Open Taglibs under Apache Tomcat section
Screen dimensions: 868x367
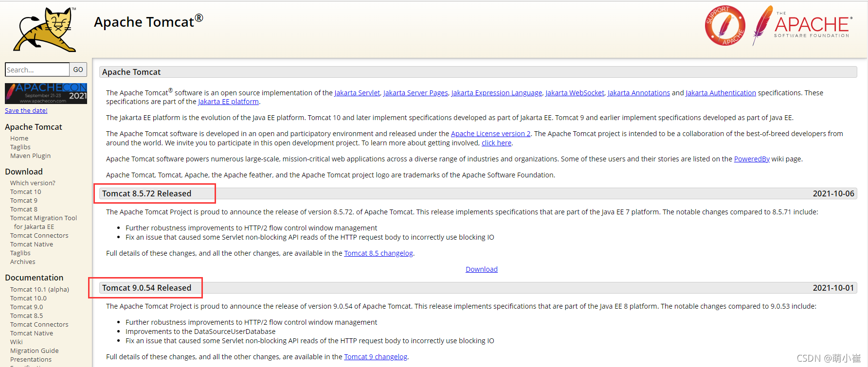tap(20, 147)
